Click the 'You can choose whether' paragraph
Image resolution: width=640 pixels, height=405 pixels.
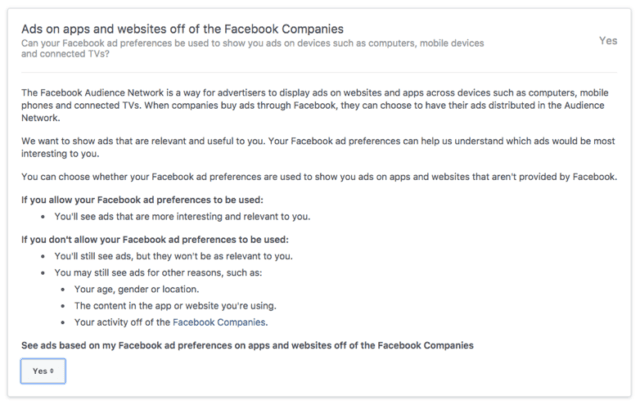pyautogui.click(x=319, y=177)
